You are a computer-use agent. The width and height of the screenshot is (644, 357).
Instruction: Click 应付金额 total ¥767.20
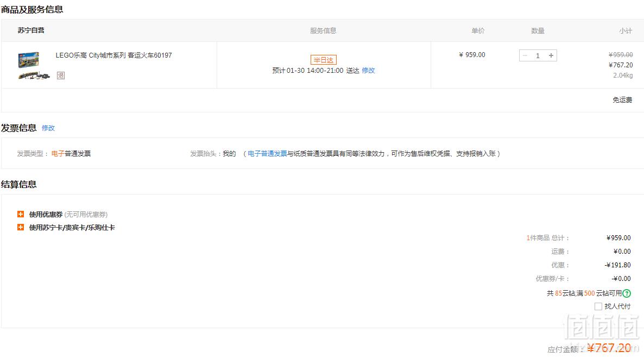click(609, 348)
